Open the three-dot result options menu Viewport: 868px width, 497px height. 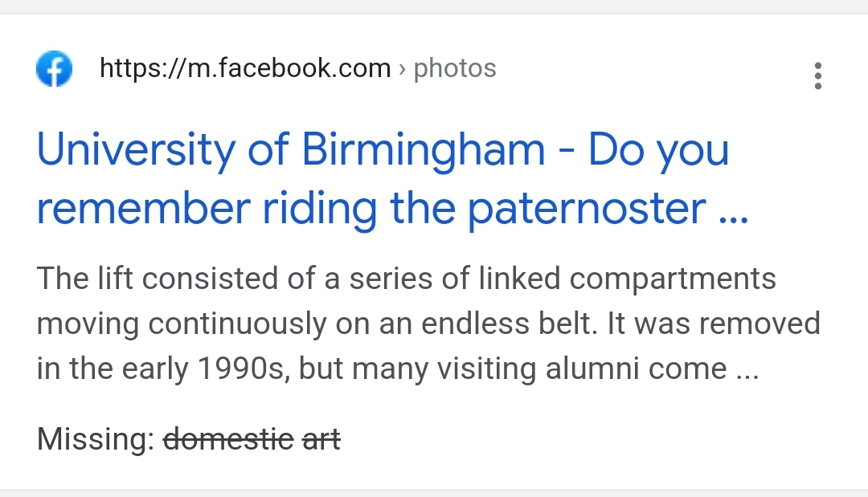(x=817, y=75)
